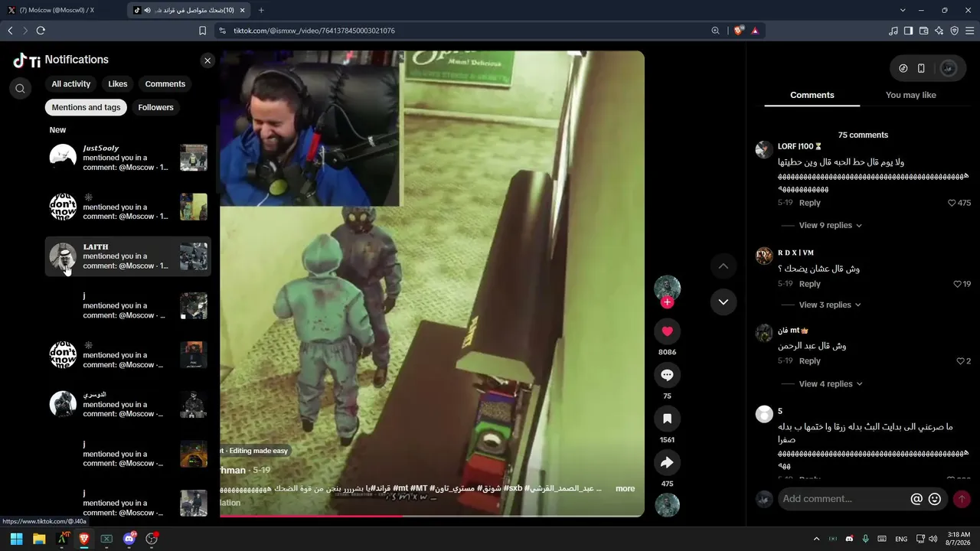Switch to the You may like tab

pos(911,95)
